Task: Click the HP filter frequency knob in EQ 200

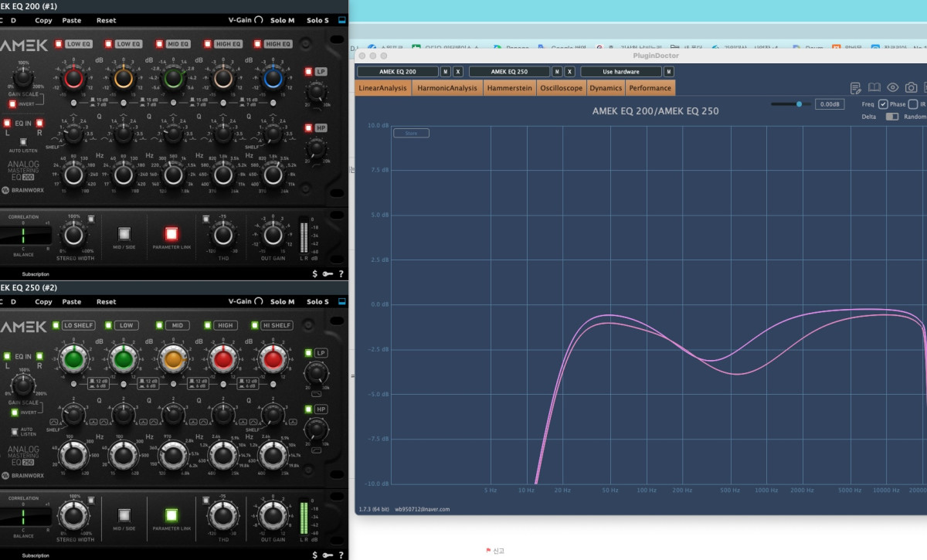Action: (x=315, y=148)
